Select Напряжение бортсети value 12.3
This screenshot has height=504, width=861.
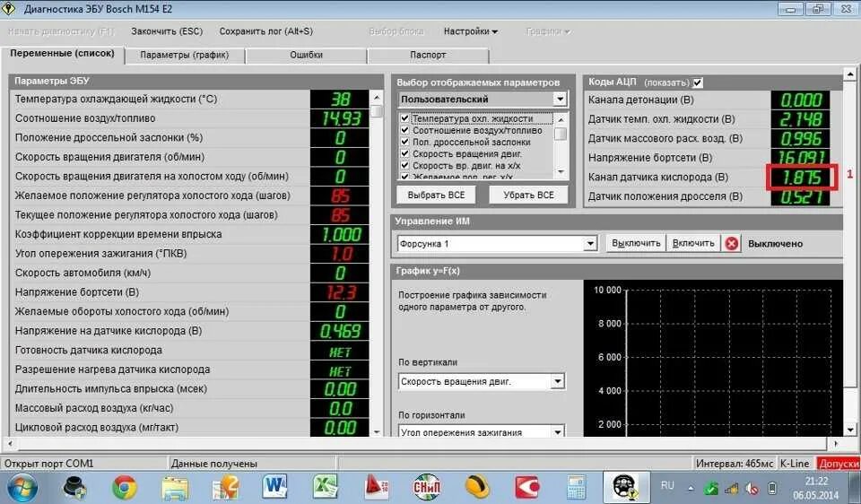[x=339, y=292]
